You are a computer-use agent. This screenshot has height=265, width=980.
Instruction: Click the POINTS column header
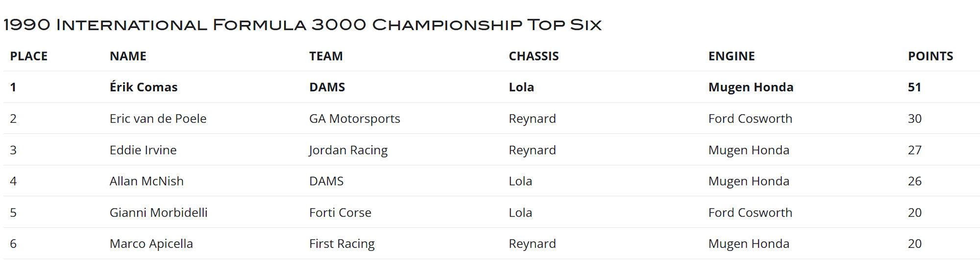tap(931, 56)
